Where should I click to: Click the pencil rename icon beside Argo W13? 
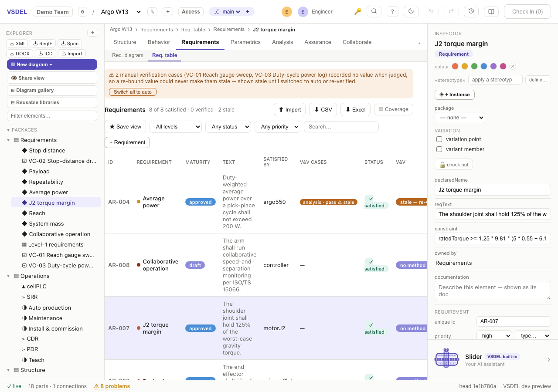[x=152, y=12]
